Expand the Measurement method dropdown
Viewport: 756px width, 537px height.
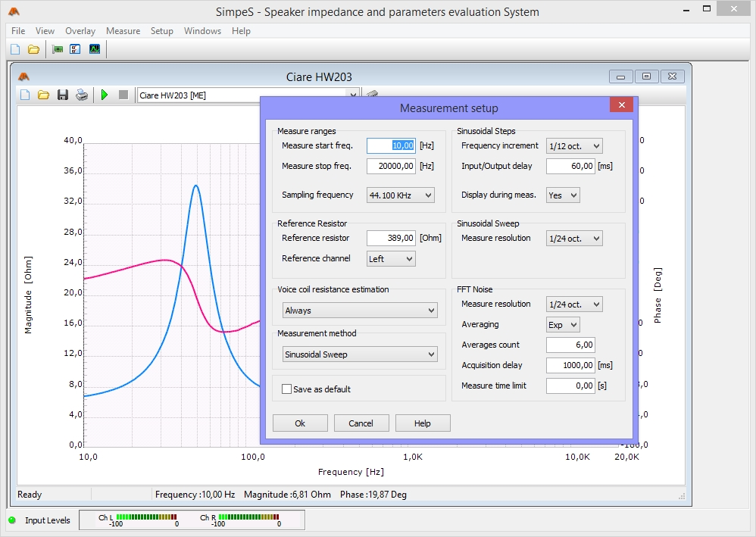tap(360, 354)
